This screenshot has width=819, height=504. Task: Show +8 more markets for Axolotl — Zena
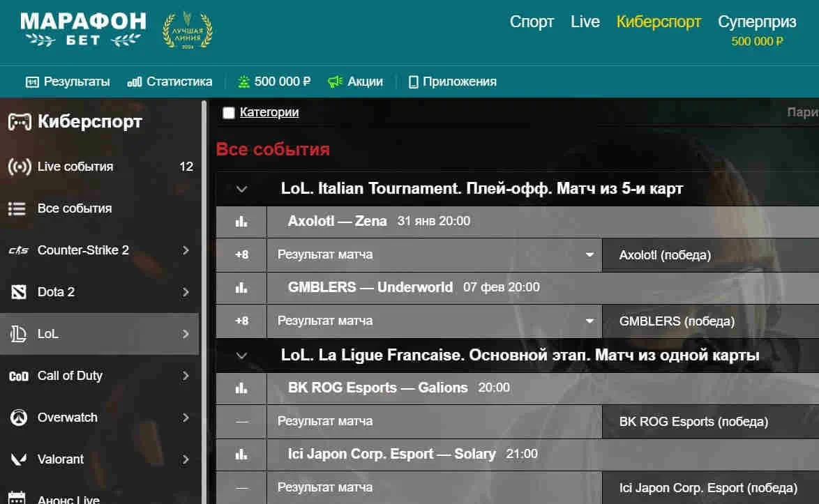241,255
